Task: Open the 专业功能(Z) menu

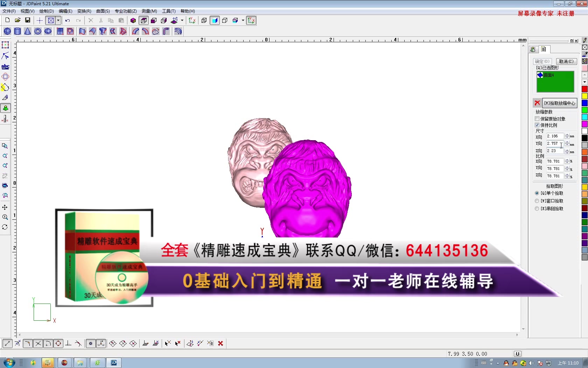Action: 126,11
